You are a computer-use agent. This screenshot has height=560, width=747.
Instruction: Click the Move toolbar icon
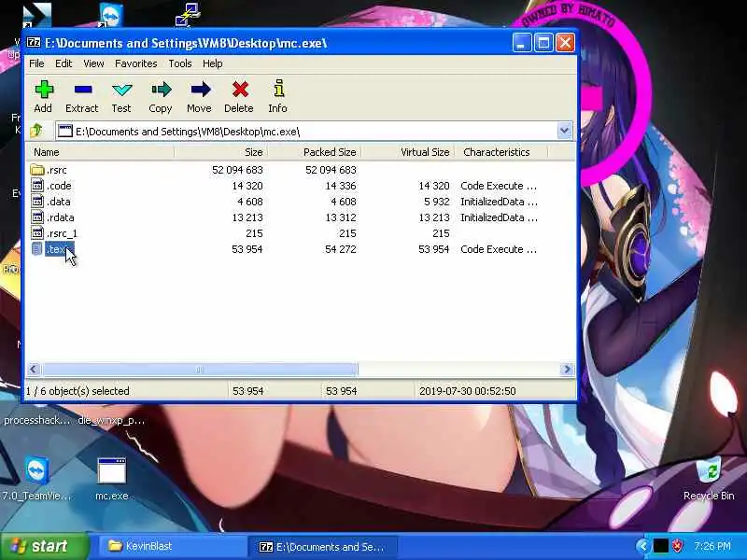200,90
